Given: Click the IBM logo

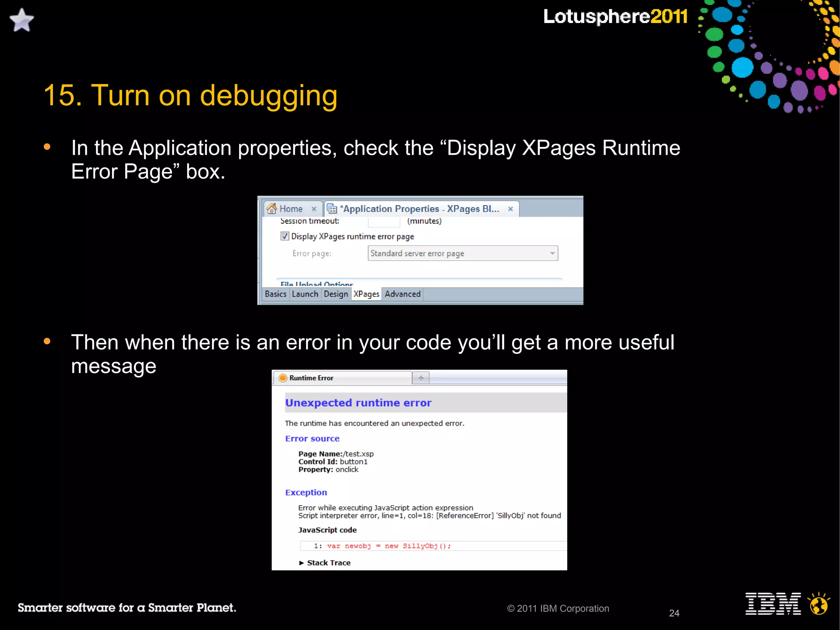Looking at the screenshot, I should pyautogui.click(x=773, y=603).
